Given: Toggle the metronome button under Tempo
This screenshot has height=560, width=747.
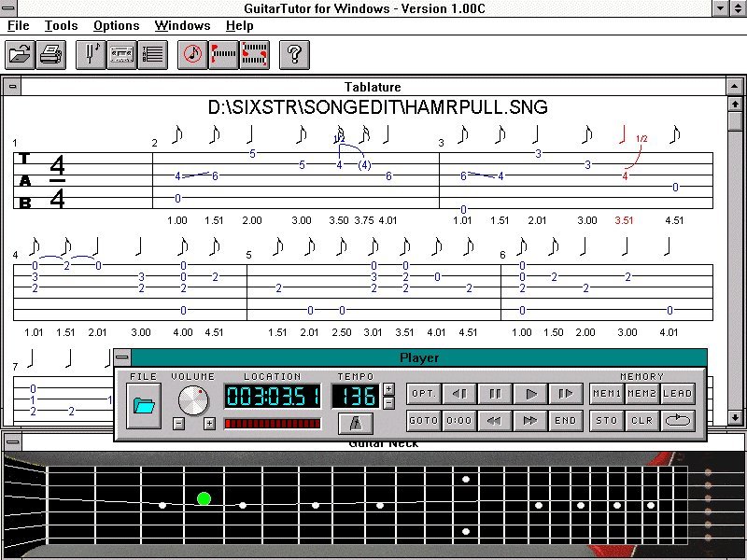Looking at the screenshot, I should 356,423.
